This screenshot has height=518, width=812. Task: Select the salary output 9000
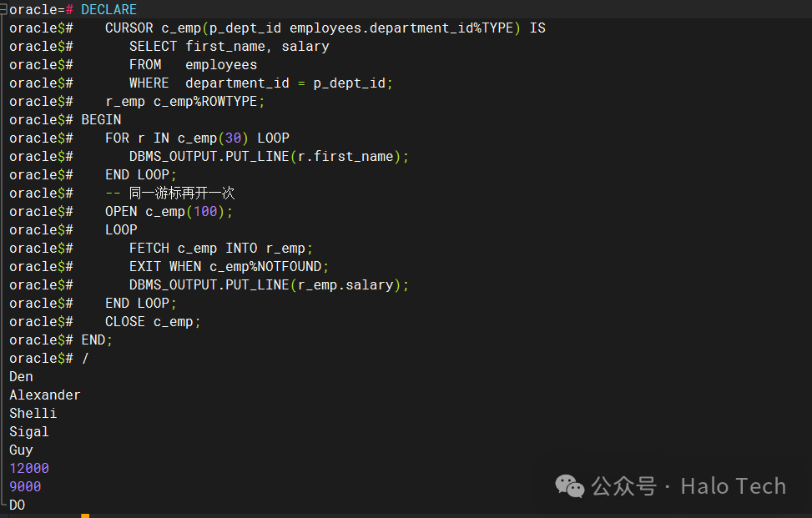pyautogui.click(x=25, y=487)
